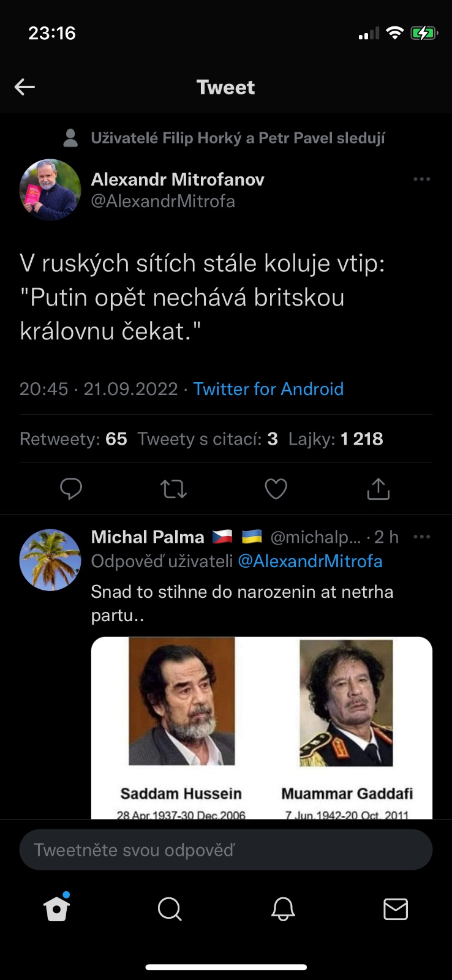Open more options on Michal Palma's reply

(x=421, y=537)
